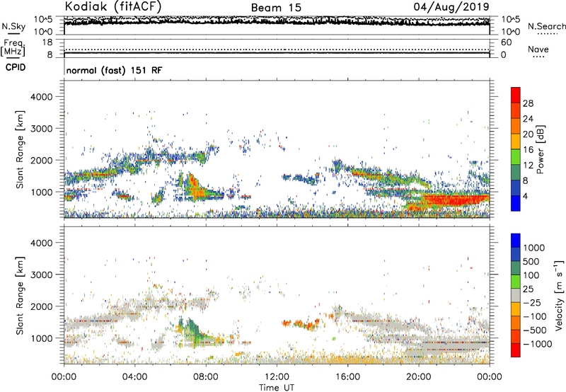Click the 'Nave' legend label

pos(538,50)
